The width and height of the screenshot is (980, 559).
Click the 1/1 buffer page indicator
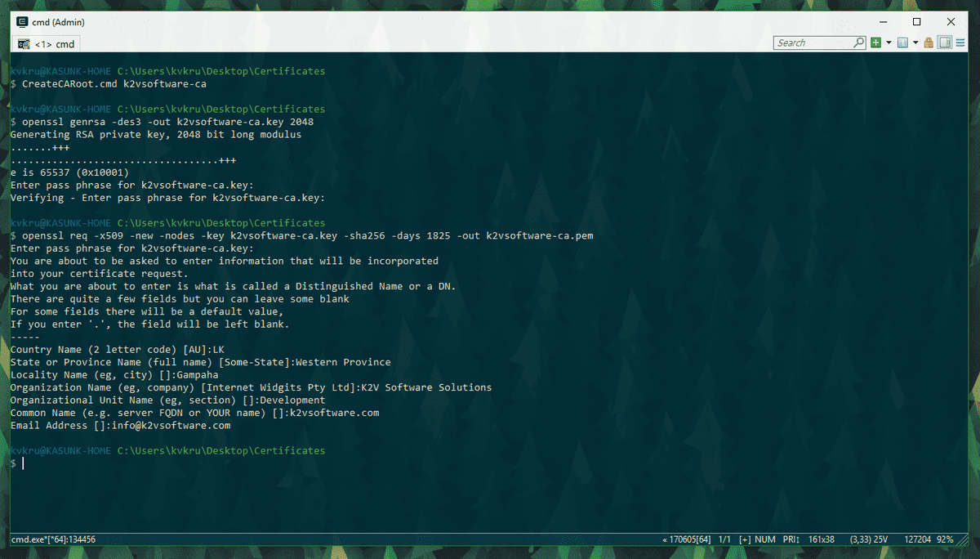point(724,539)
